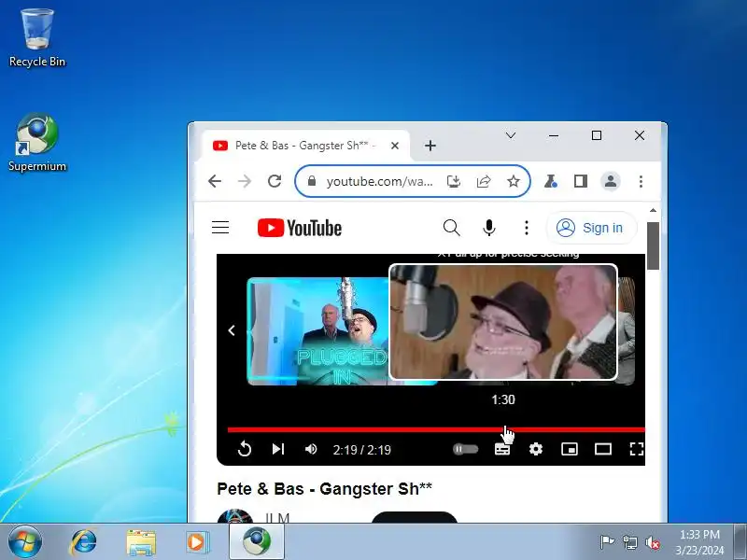This screenshot has height=560, width=747.
Task: Open the YouTube hamburger guide menu
Action: (220, 228)
